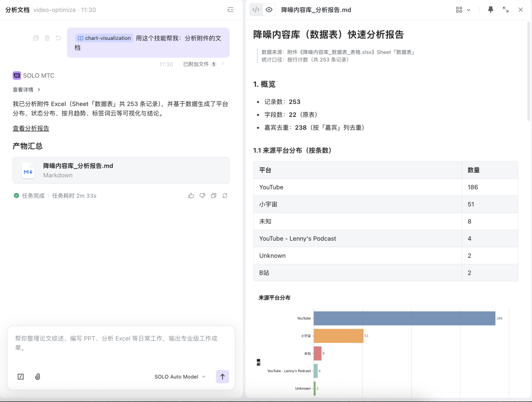532x402 pixels.
Task: Select the chart-visualization skill tag
Action: (x=103, y=38)
